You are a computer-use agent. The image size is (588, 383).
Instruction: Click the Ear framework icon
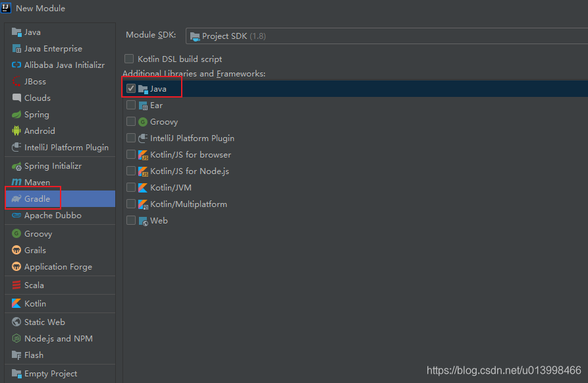pos(144,105)
